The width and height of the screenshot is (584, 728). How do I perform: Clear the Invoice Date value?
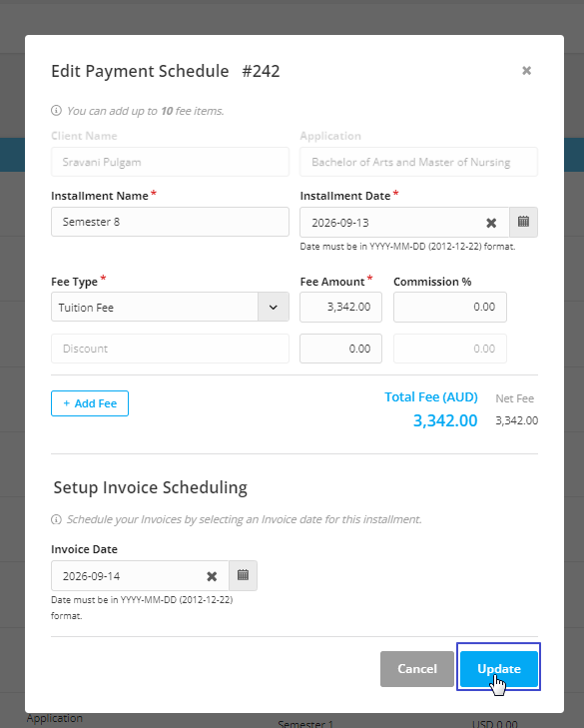[x=212, y=576]
